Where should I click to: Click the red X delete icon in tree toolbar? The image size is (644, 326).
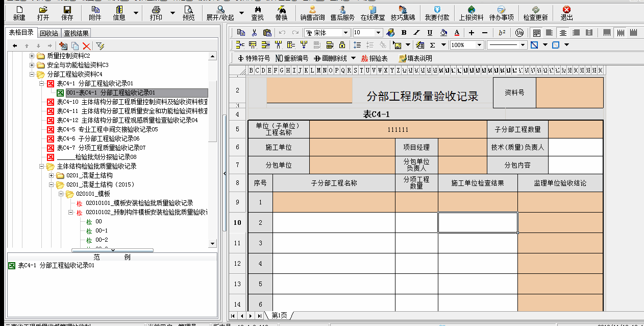(87, 46)
